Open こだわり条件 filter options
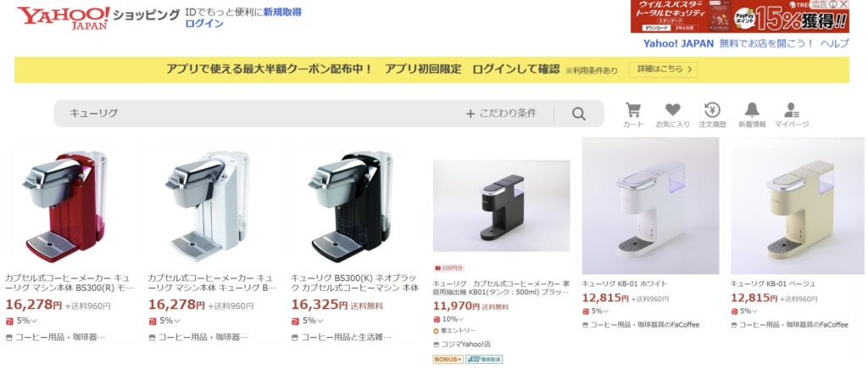The image size is (868, 381). click(x=501, y=114)
